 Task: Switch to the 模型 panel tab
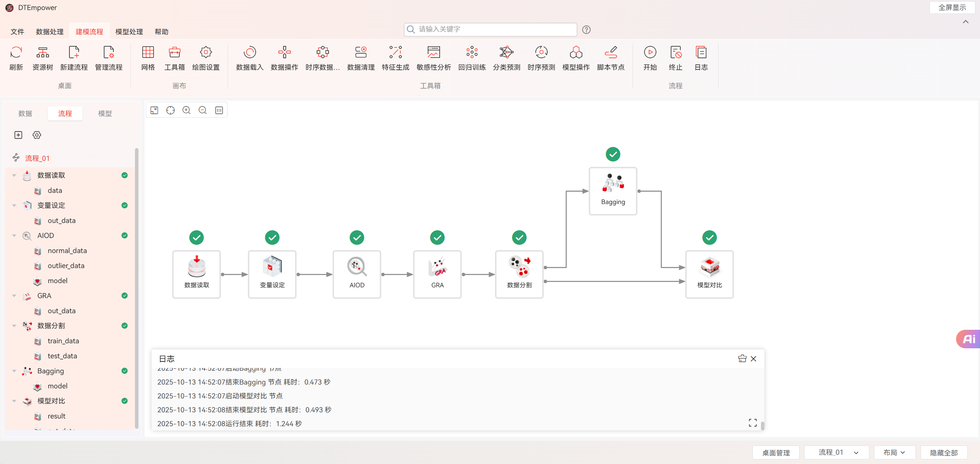click(x=105, y=113)
